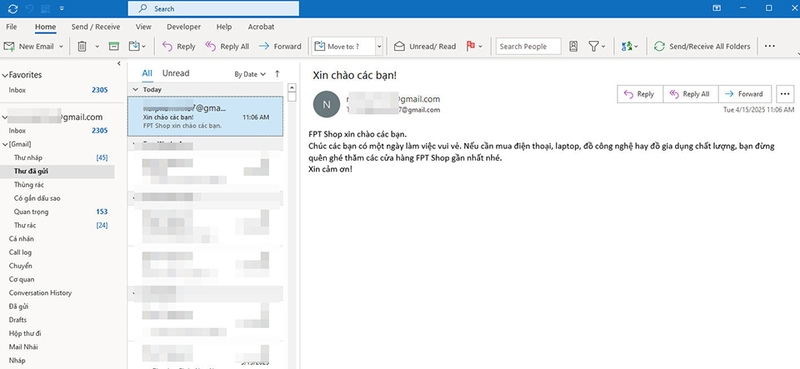
Task: Open the File menu
Action: pyautogui.click(x=11, y=27)
